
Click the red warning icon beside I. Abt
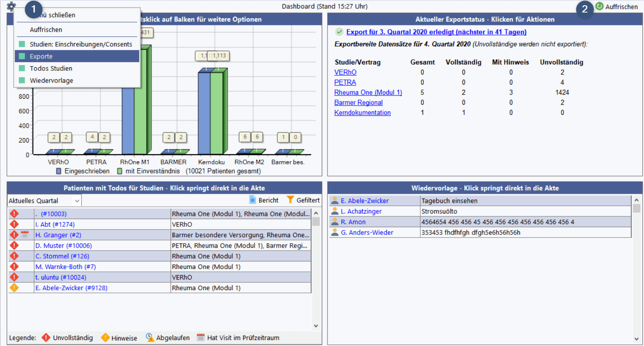click(x=14, y=224)
